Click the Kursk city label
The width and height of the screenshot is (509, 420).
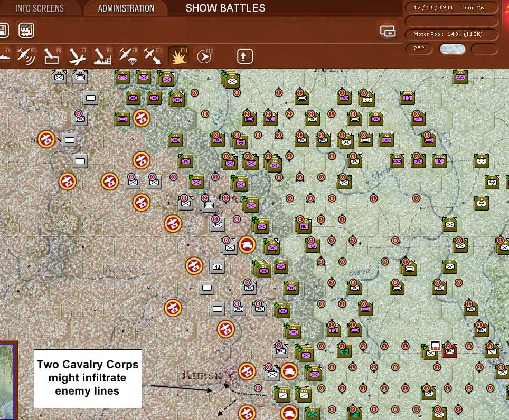(202, 375)
